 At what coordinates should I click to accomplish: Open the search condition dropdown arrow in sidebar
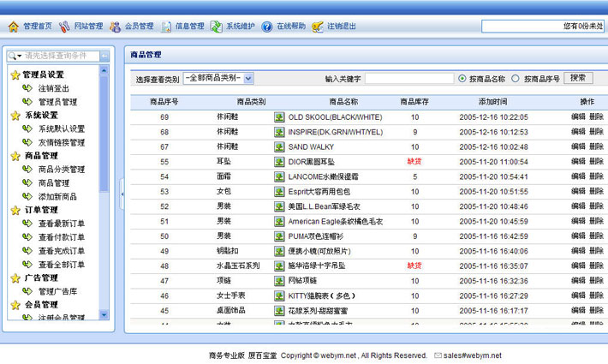tap(20, 57)
